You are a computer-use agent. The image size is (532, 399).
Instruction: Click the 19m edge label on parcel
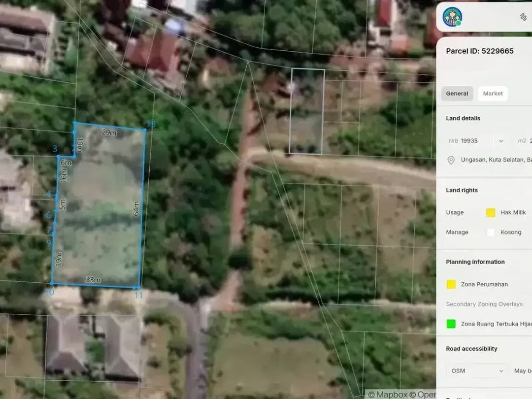pyautogui.click(x=59, y=259)
